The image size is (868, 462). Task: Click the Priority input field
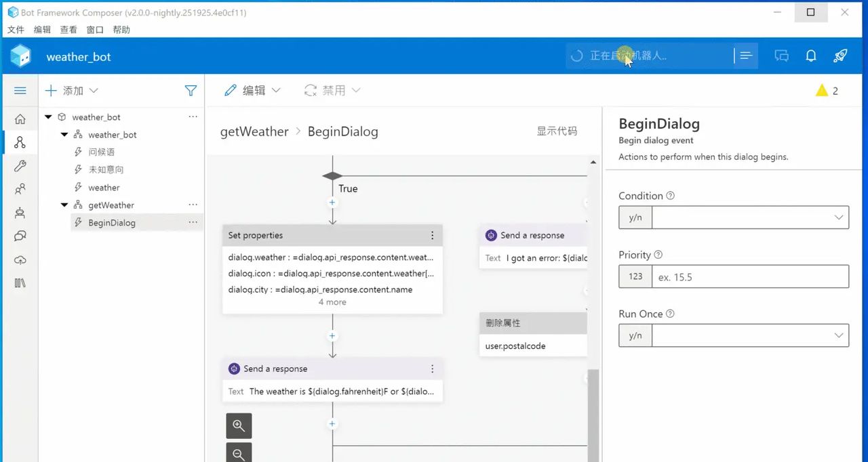749,276
